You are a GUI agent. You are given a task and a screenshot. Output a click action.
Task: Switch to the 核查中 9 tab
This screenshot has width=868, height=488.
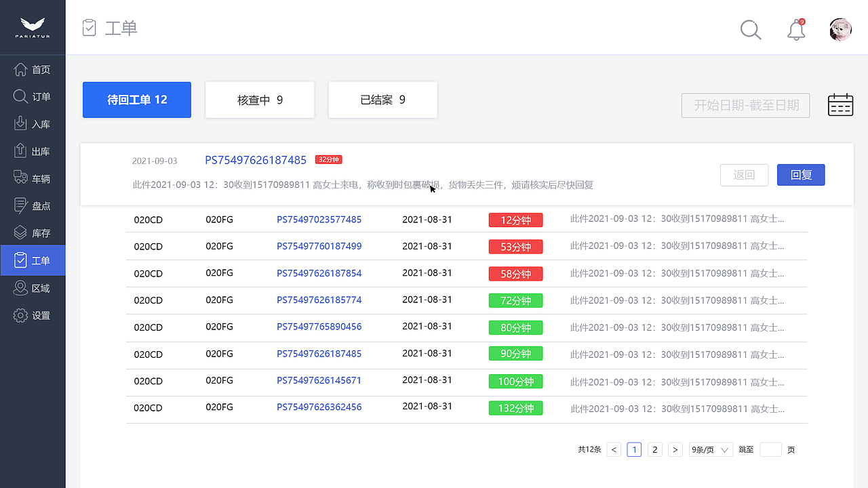260,99
